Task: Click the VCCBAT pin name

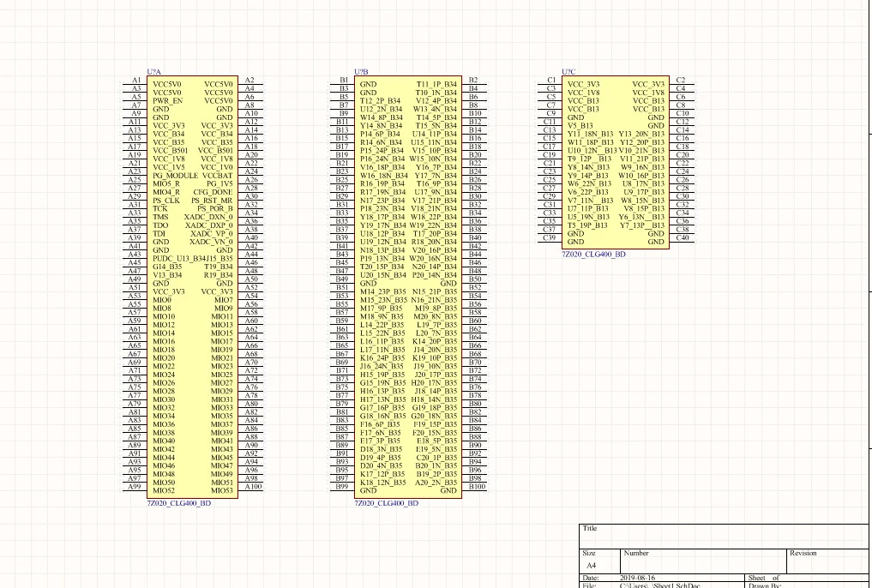Action: tap(218, 176)
